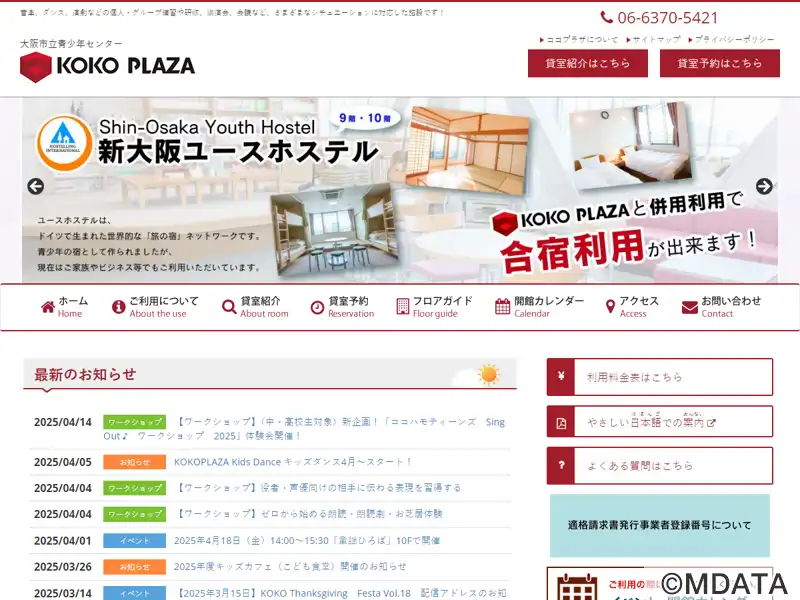Viewport: 800px width, 600px height.
Task: Advance to next banner slide arrow
Action: (764, 186)
